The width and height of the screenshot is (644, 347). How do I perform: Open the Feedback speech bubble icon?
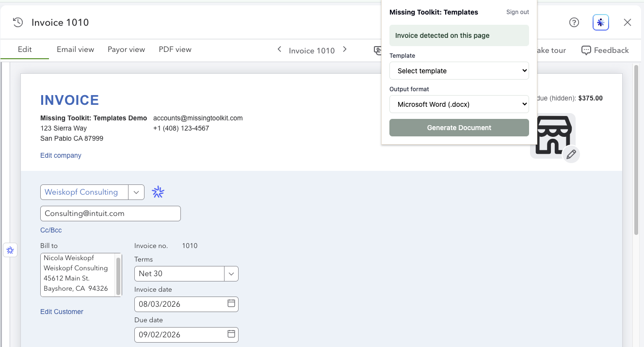(586, 50)
